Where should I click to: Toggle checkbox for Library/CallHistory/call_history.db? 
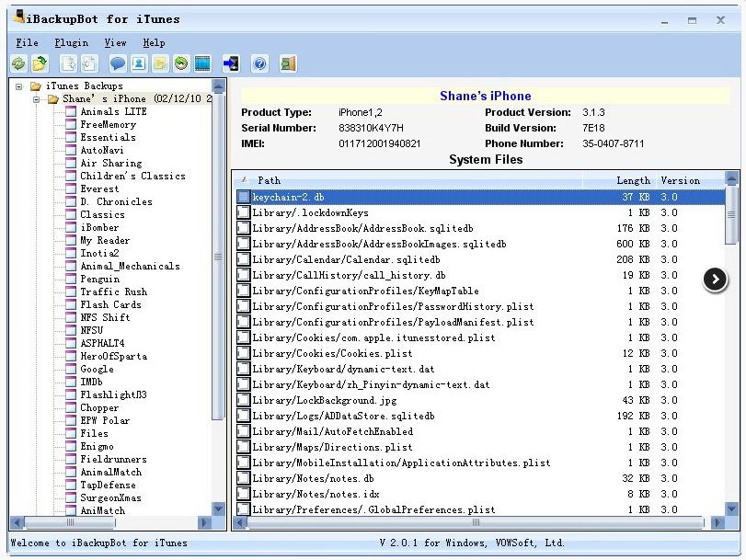[x=244, y=275]
